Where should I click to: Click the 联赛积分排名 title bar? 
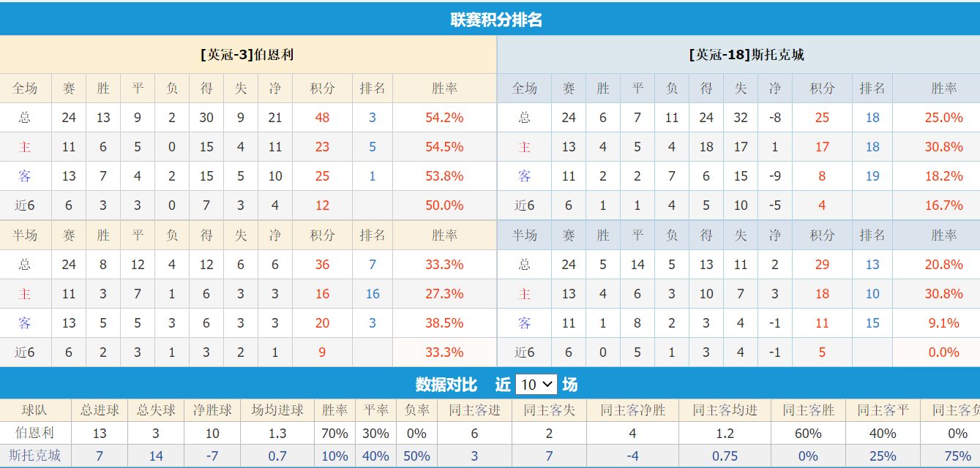coord(490,19)
